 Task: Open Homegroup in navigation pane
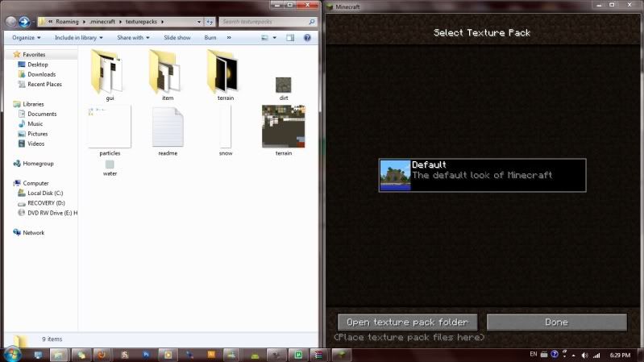pos(38,164)
